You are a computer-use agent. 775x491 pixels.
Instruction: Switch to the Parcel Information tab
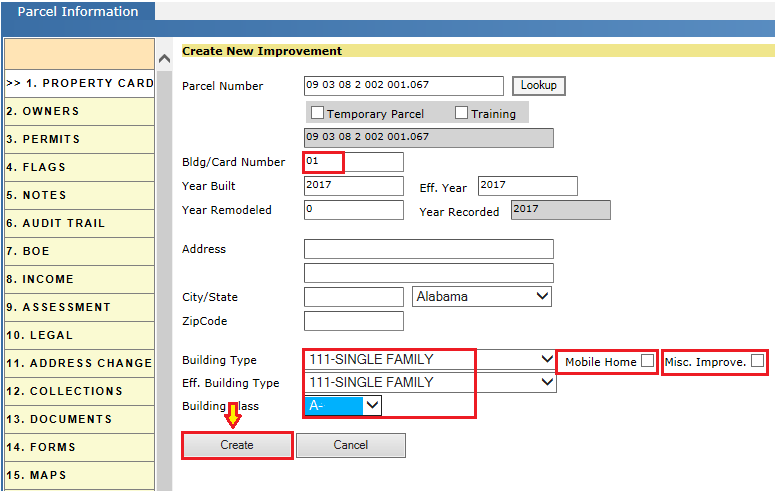pyautogui.click(x=78, y=12)
